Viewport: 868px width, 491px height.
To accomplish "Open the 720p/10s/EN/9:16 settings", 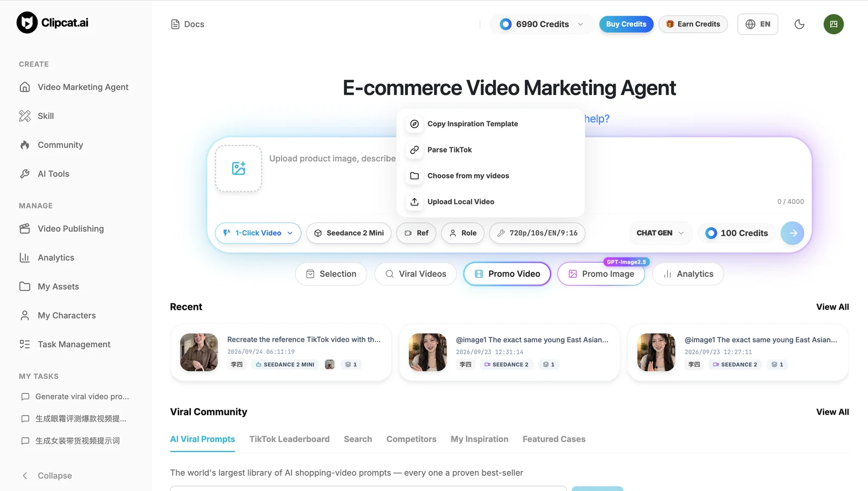I will [537, 233].
